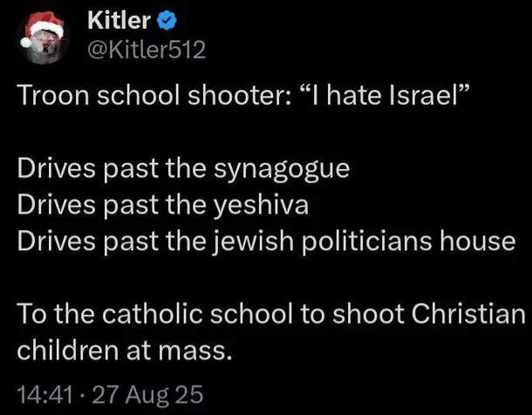The image size is (532, 415).
Task: Click the word 'yeshiva' in the post
Action: tap(262, 206)
